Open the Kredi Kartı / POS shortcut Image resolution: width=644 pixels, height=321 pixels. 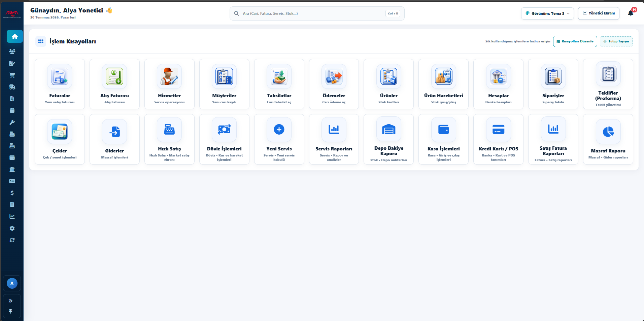coord(499,139)
